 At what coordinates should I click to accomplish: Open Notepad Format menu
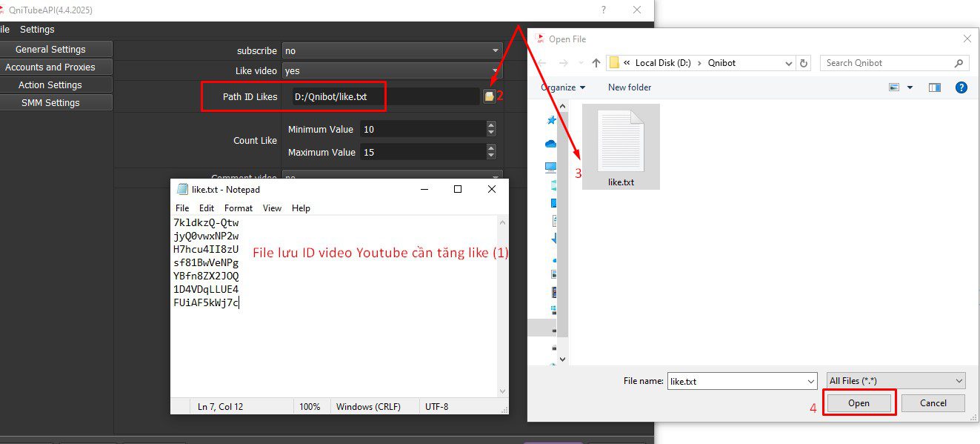239,208
